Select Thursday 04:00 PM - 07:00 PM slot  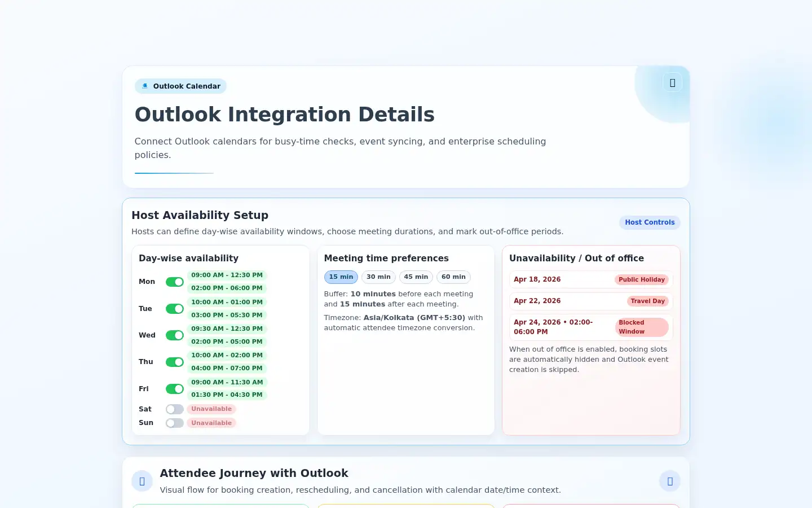[227, 368]
